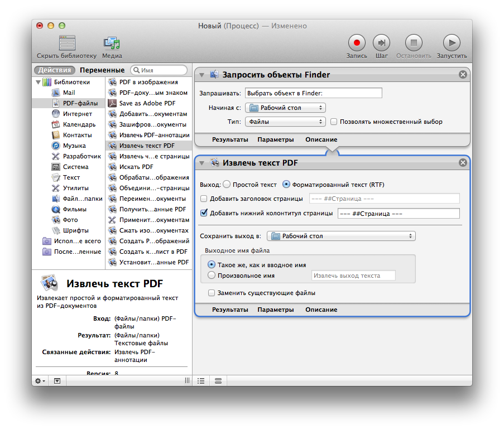Remove the Извлечь текст PDF action with X
504x430 pixels.
point(463,163)
